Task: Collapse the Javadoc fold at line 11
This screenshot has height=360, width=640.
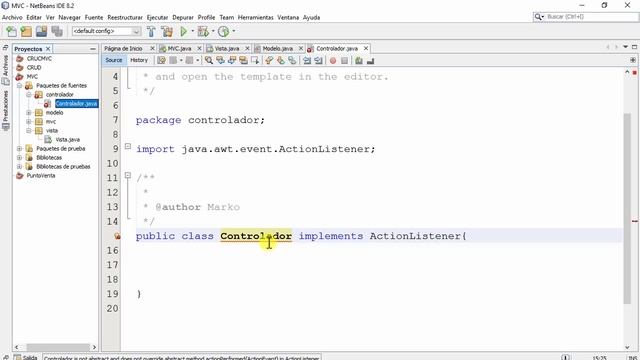Action: [128, 176]
